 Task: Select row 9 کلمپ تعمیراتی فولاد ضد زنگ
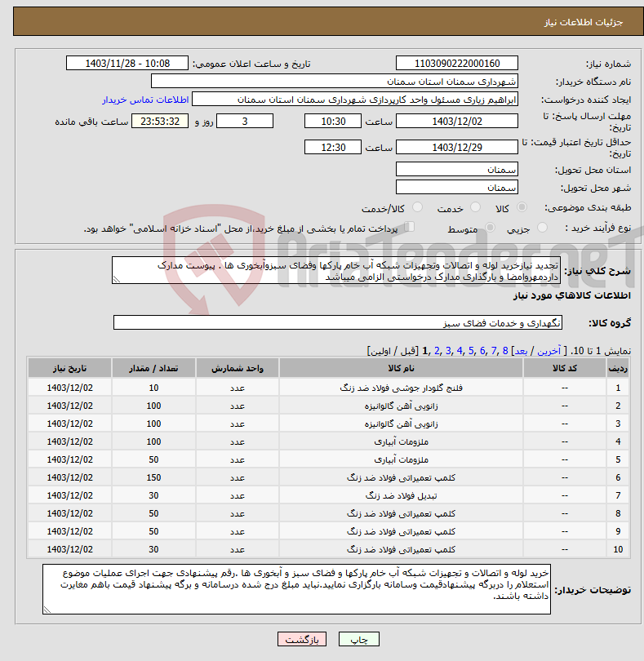(401, 531)
